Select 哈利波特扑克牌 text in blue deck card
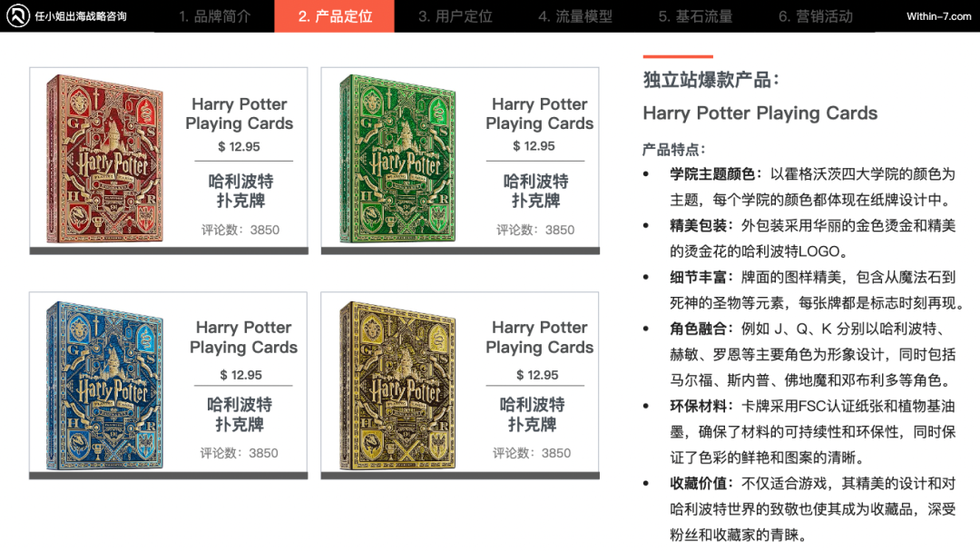This screenshot has width=980, height=551. [240, 414]
